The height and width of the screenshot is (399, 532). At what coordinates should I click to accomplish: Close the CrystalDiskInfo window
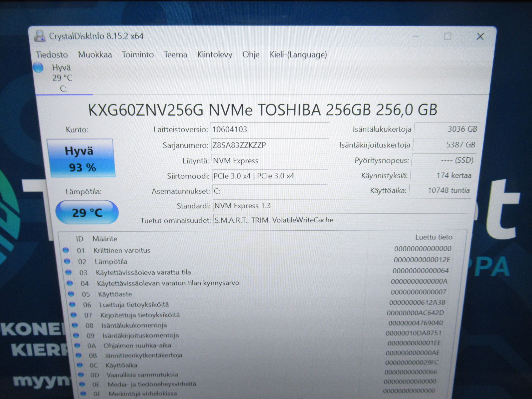tap(480, 37)
